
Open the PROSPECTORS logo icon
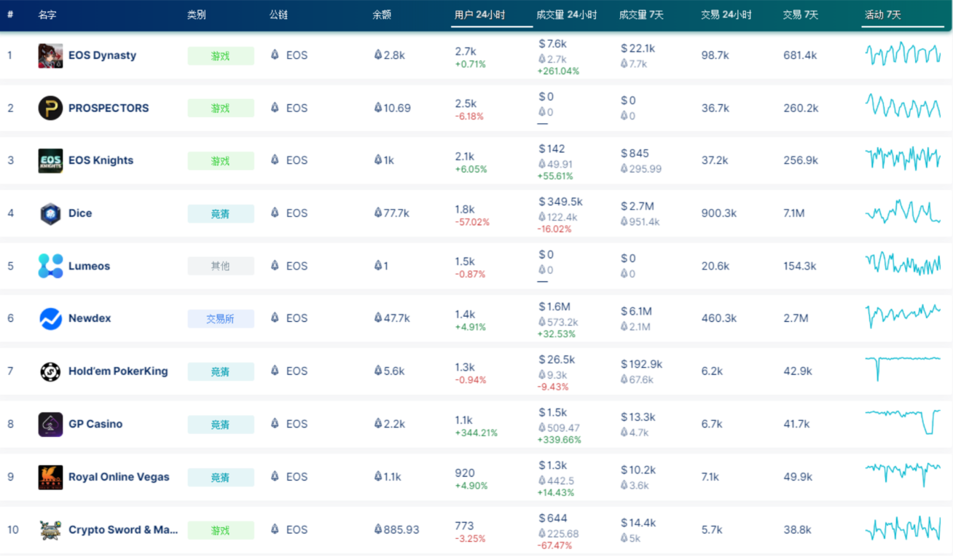50,108
